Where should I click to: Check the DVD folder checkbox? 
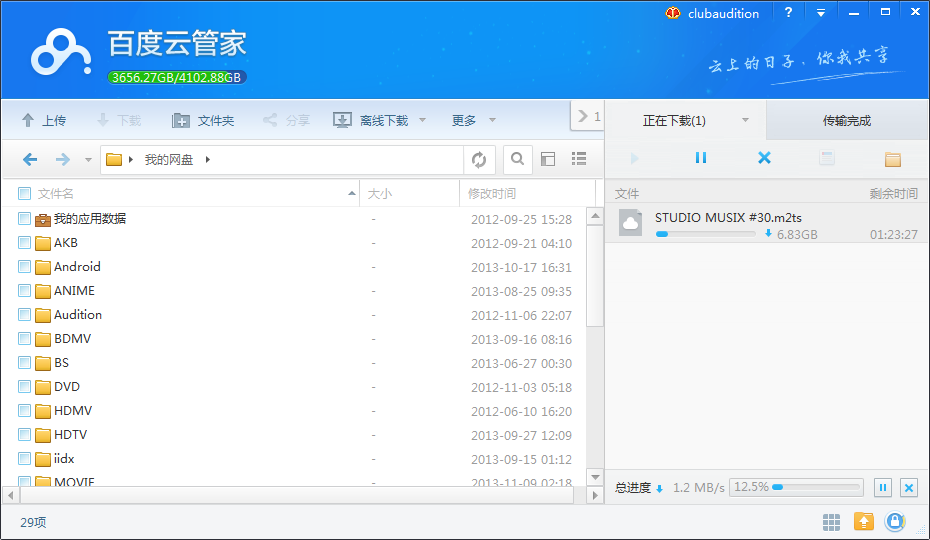coord(24,386)
